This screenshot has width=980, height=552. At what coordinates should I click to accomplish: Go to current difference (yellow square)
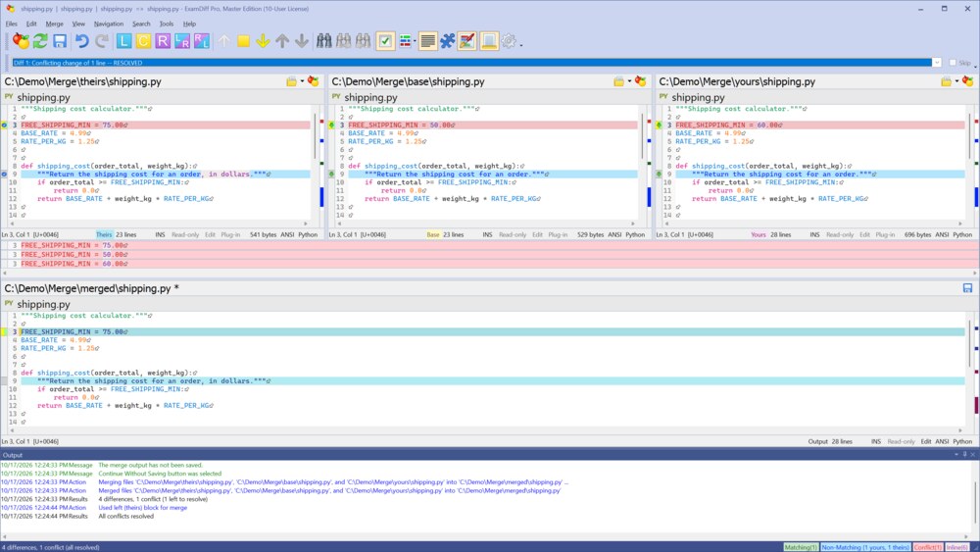coord(243,41)
